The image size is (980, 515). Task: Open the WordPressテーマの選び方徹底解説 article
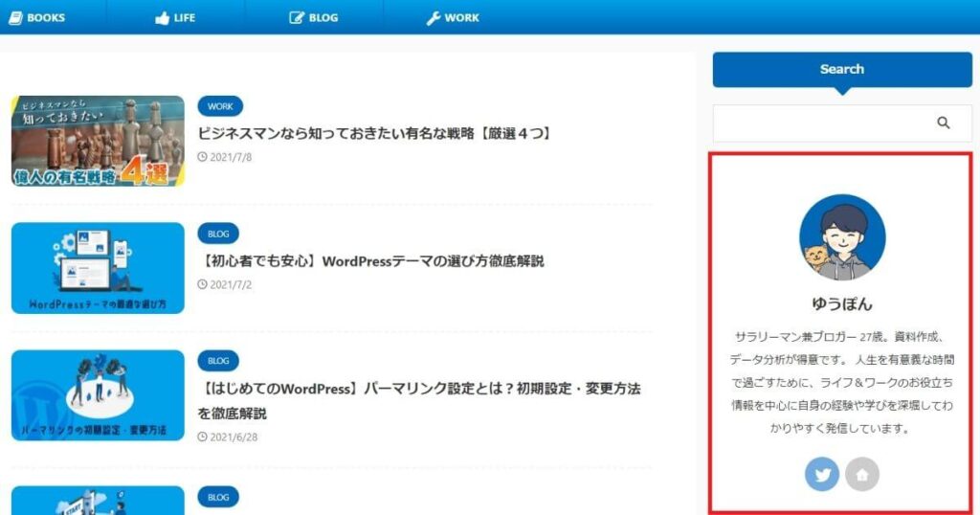point(370,260)
